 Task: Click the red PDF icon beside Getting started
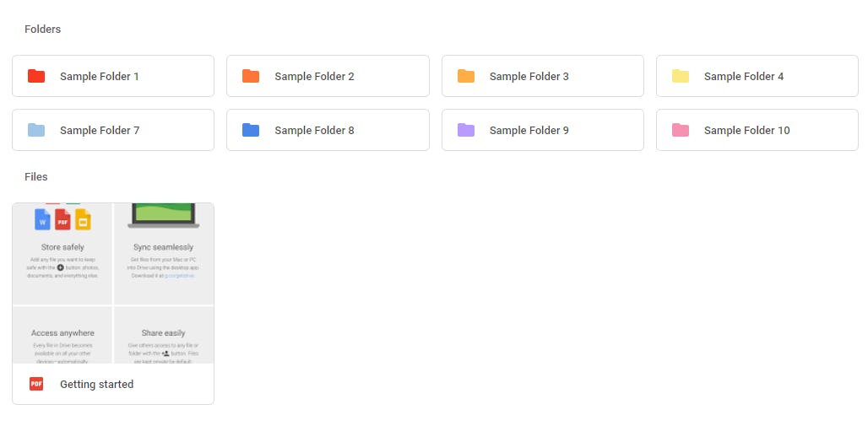pyautogui.click(x=36, y=384)
